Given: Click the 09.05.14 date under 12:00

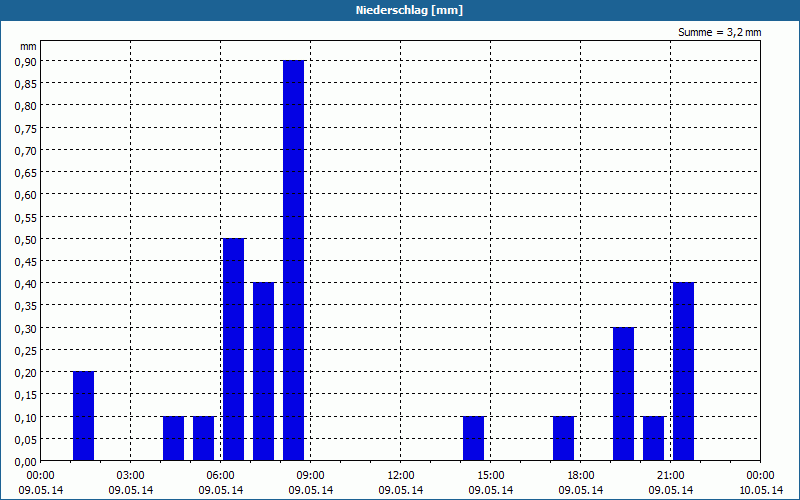Looking at the screenshot, I should (x=401, y=490).
